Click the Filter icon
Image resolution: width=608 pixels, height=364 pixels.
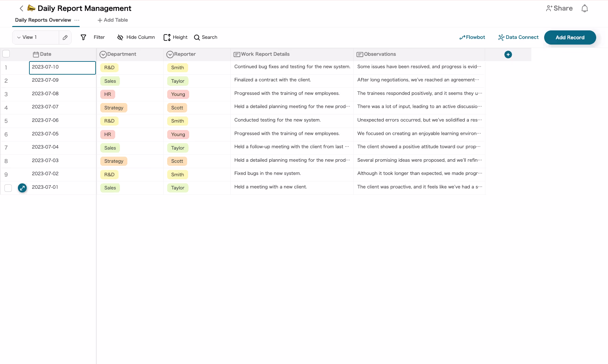coord(83,37)
